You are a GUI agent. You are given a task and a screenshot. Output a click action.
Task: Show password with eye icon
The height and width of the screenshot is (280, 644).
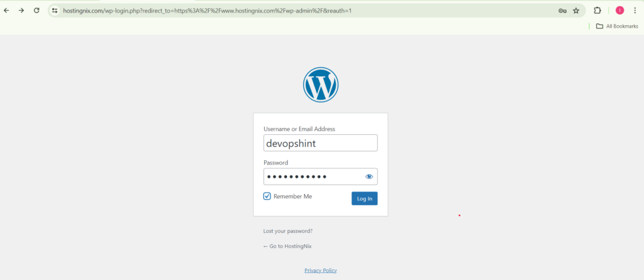[369, 176]
